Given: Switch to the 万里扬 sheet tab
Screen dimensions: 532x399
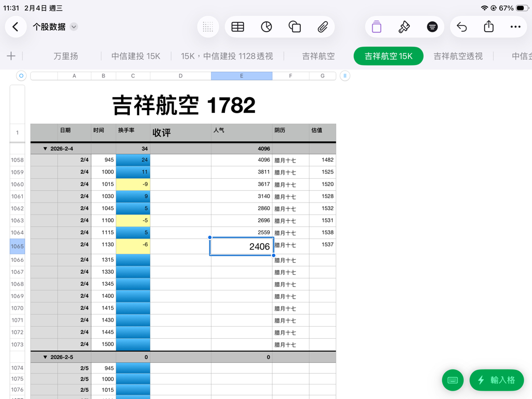Looking at the screenshot, I should (66, 56).
